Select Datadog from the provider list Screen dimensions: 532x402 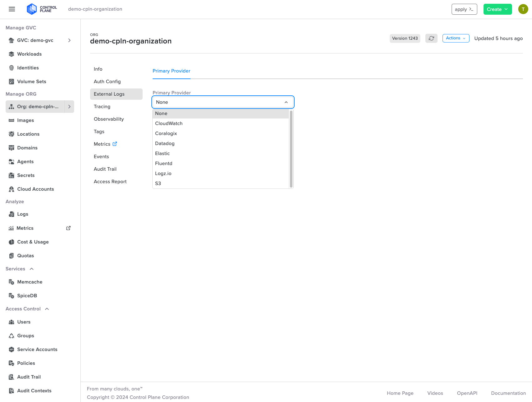tap(165, 143)
